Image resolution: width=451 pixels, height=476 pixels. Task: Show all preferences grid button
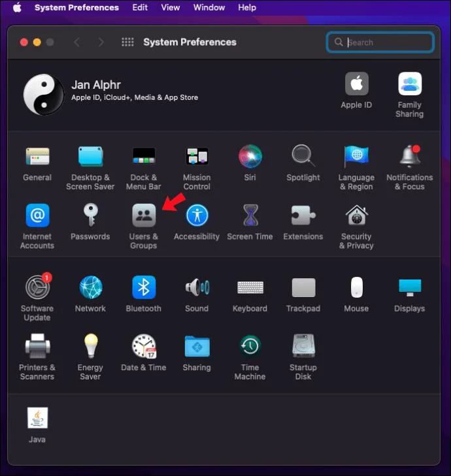127,42
